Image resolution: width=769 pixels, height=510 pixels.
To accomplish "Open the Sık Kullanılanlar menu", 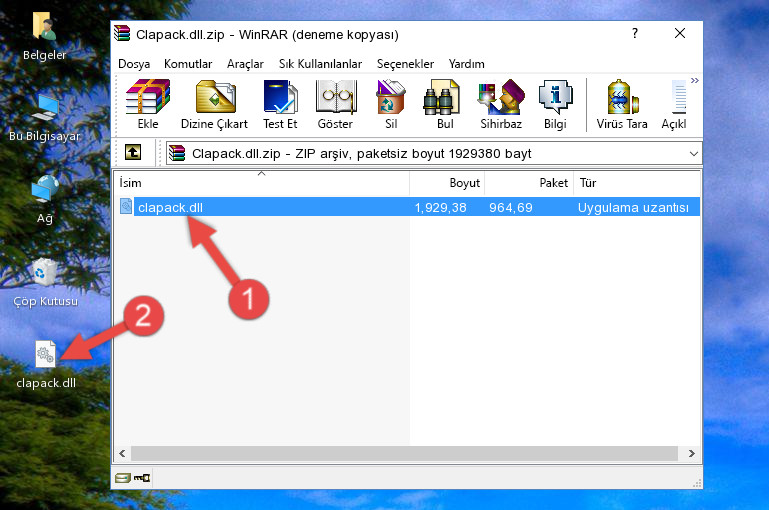I will [x=320, y=64].
